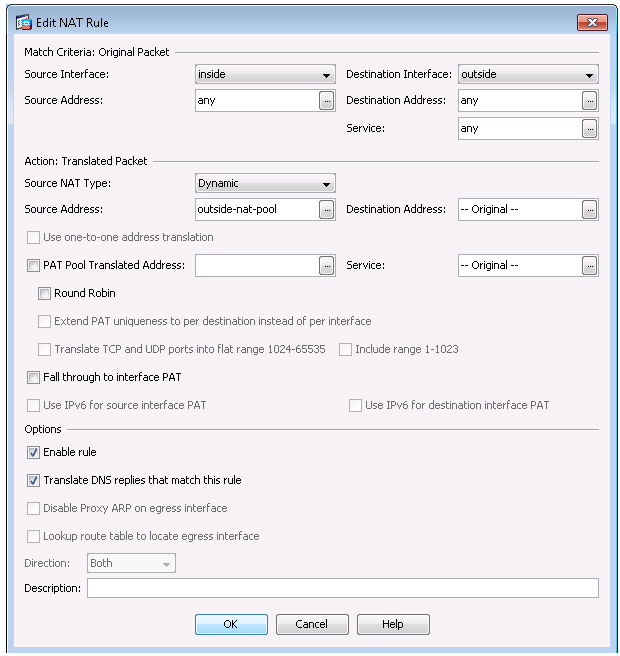620x656 pixels.
Task: Open Help for NAT rule
Action: pos(393,624)
